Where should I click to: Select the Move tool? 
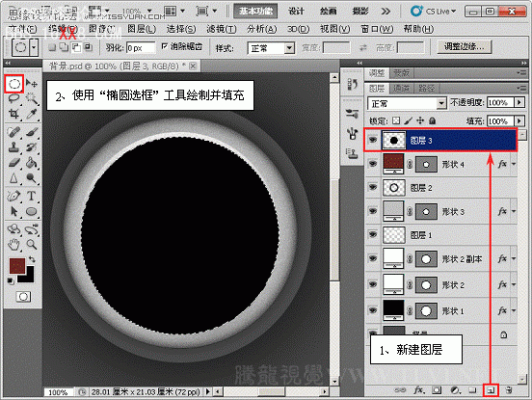click(32, 84)
